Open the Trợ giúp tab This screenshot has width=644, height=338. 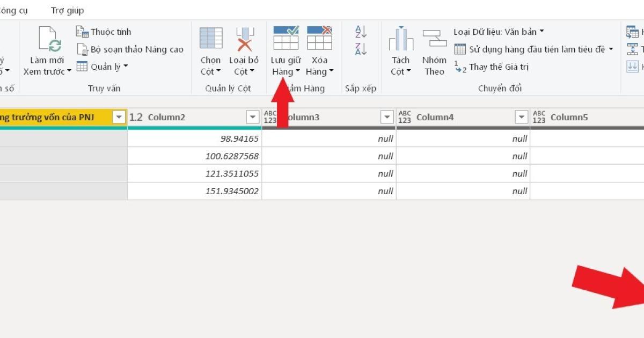(x=67, y=11)
